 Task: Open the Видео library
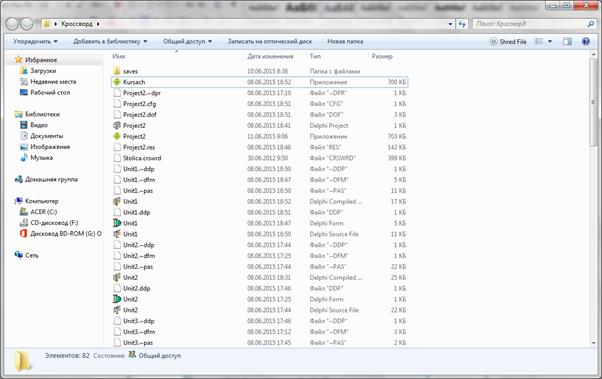[x=34, y=125]
